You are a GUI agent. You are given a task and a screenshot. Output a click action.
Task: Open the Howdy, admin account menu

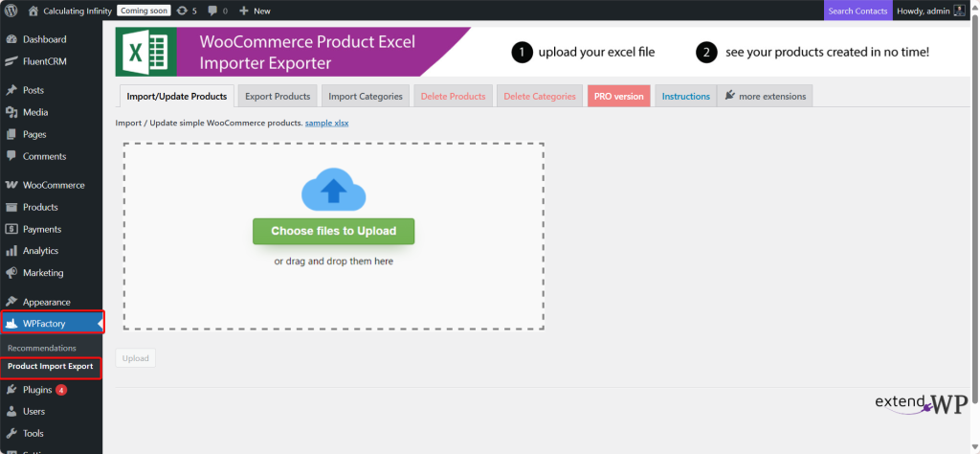932,11
